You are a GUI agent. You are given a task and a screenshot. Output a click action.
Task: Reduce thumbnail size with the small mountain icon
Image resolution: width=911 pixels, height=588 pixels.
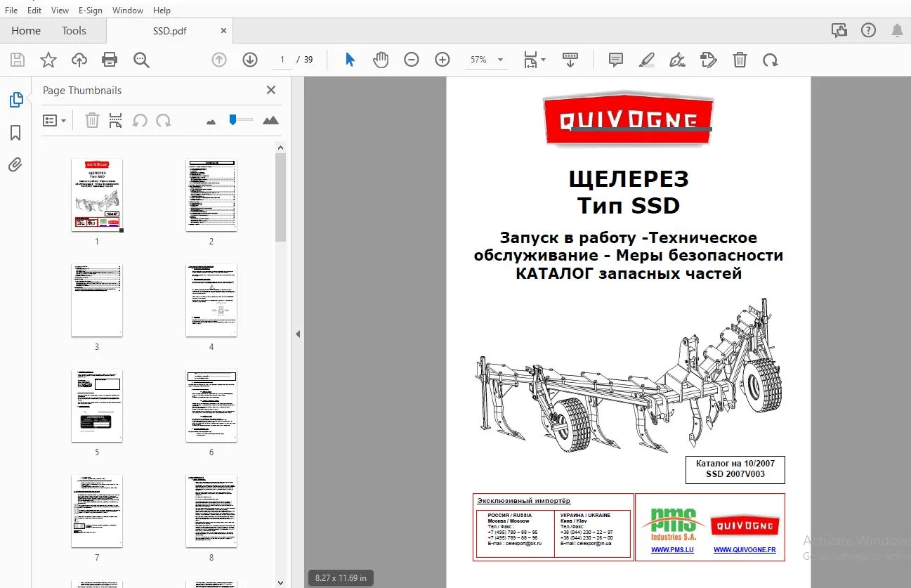point(211,122)
